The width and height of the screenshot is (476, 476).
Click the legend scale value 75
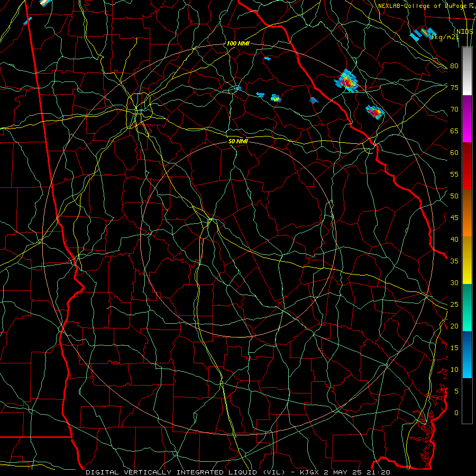454,87
